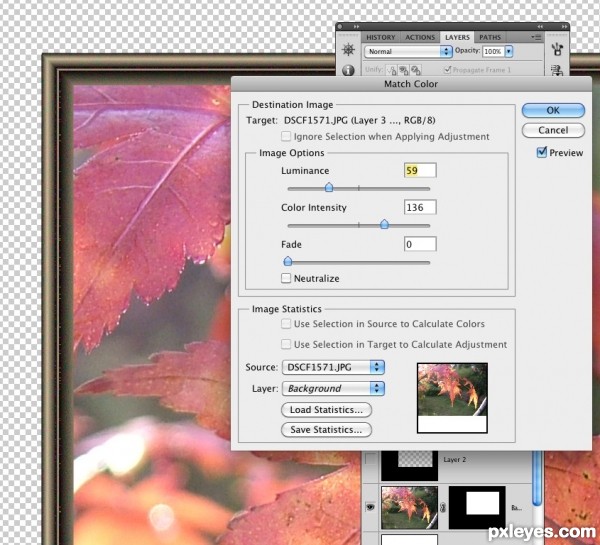Switch to the History tab

[x=380, y=37]
